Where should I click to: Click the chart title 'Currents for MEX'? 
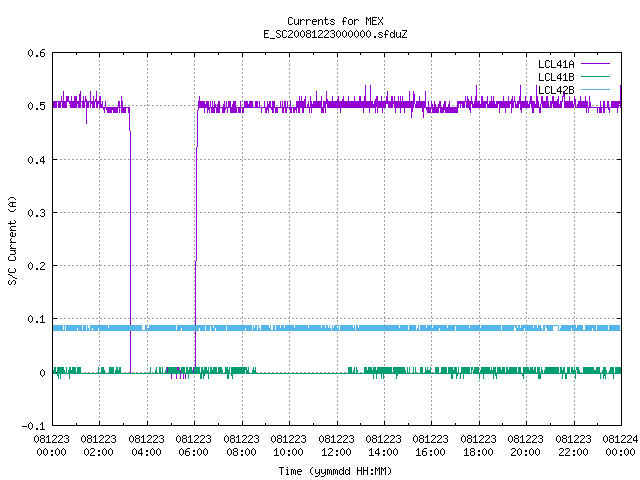335,21
